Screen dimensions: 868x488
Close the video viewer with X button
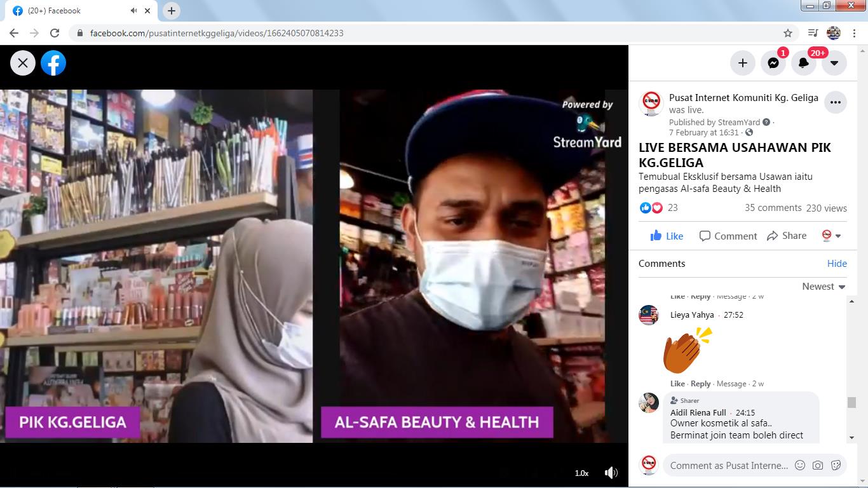tap(23, 63)
